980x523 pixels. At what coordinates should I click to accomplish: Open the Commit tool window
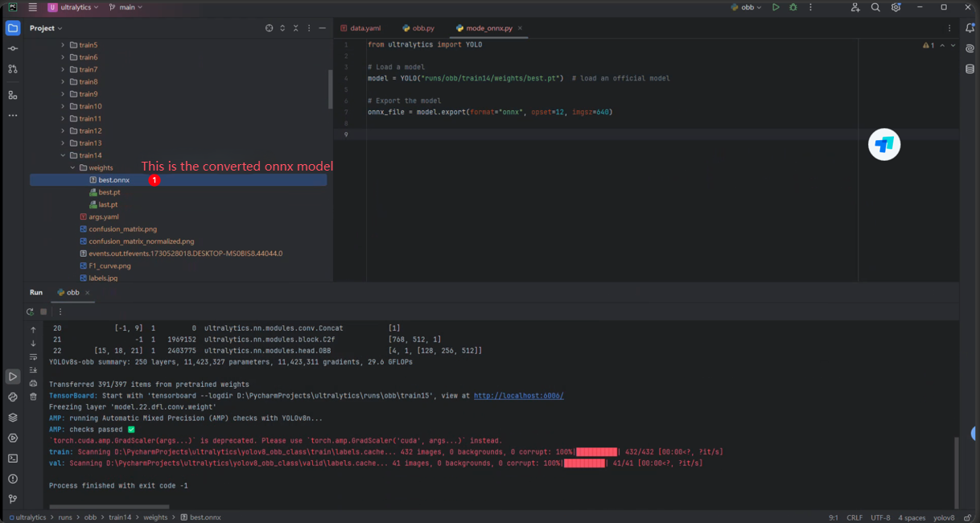(x=13, y=48)
